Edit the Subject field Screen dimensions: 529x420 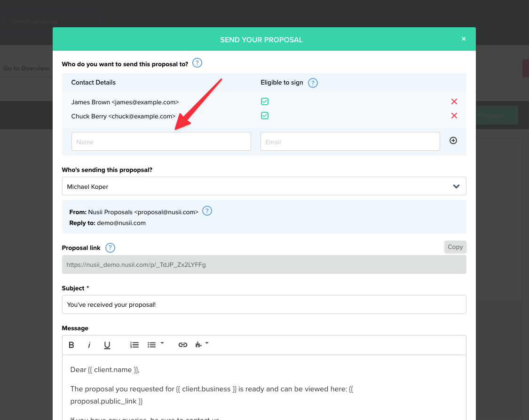264,304
